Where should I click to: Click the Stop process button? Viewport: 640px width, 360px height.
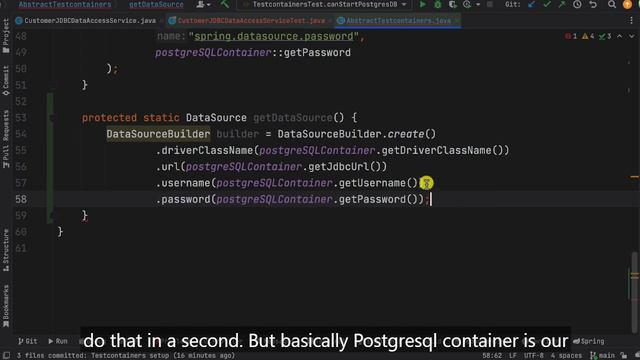click(x=490, y=4)
